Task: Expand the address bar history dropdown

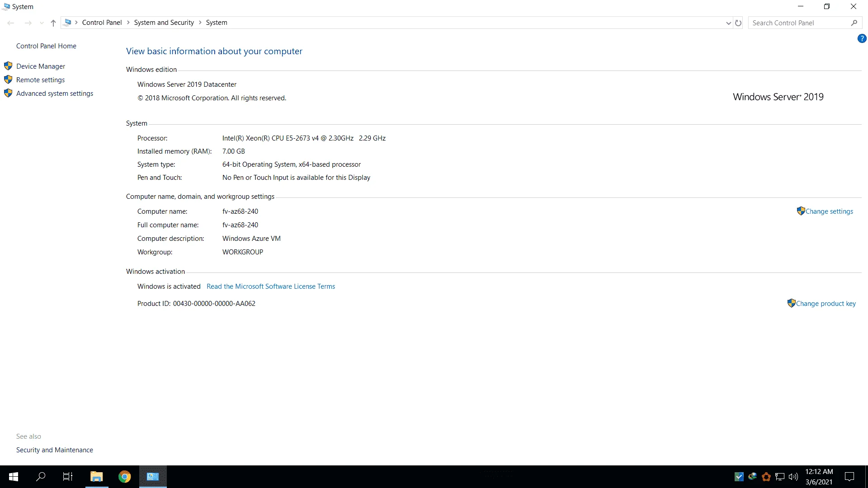Action: point(728,23)
